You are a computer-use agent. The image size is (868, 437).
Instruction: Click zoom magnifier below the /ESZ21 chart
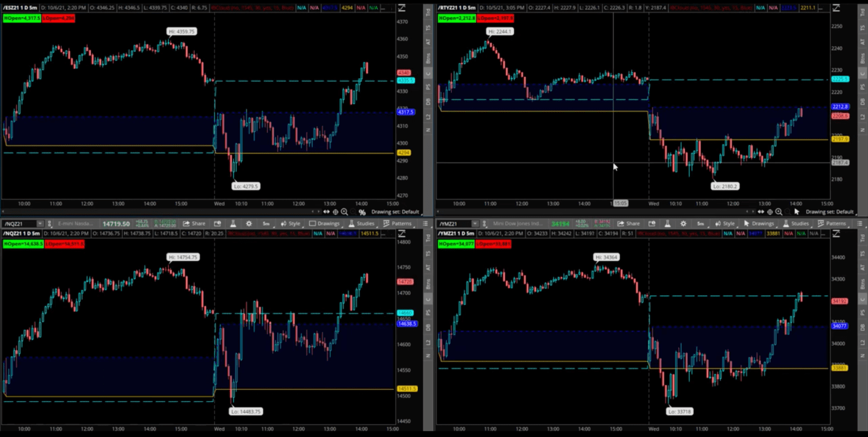click(x=344, y=212)
